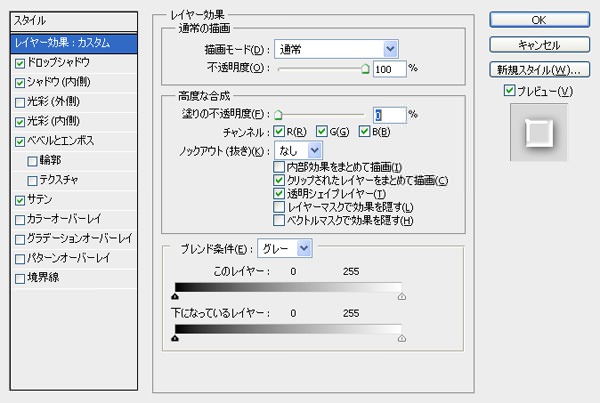Click the OK button

538,19
